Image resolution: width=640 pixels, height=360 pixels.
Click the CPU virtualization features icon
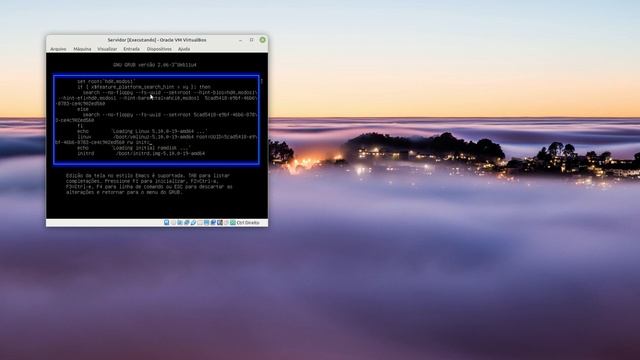point(220,222)
